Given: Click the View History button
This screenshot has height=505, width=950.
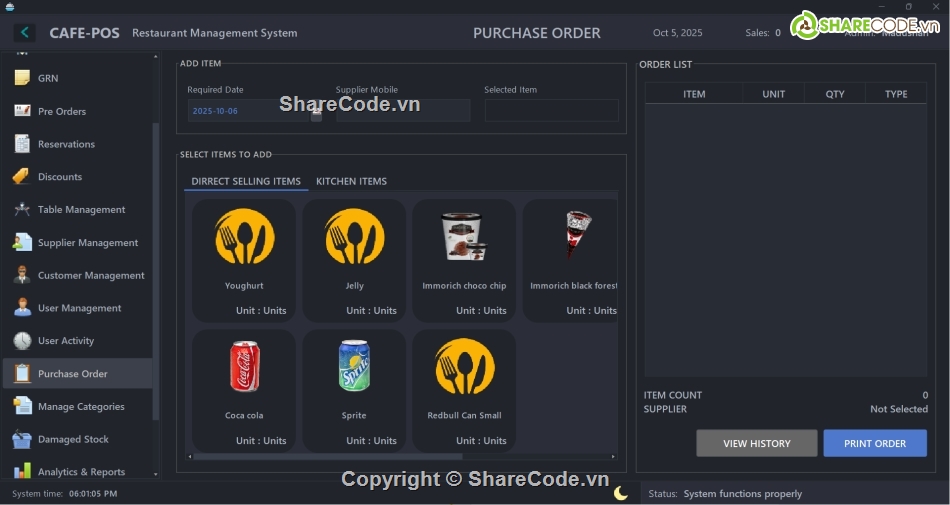Looking at the screenshot, I should pyautogui.click(x=756, y=443).
